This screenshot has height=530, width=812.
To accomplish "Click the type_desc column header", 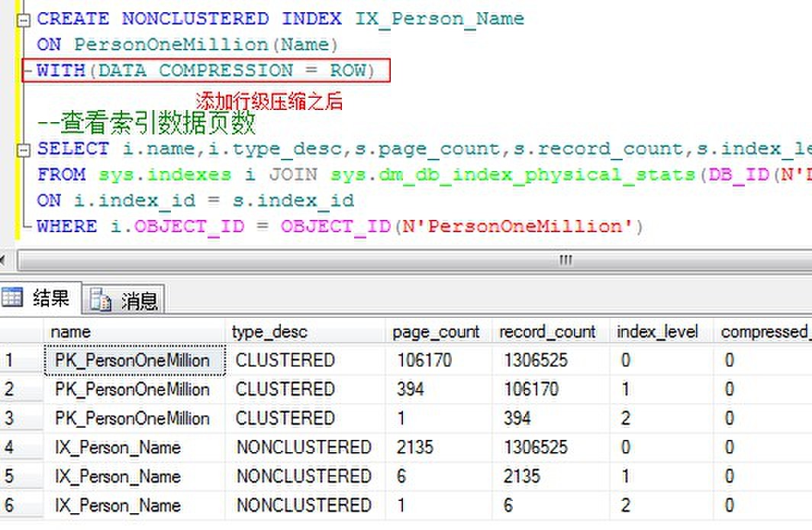I will (305, 331).
